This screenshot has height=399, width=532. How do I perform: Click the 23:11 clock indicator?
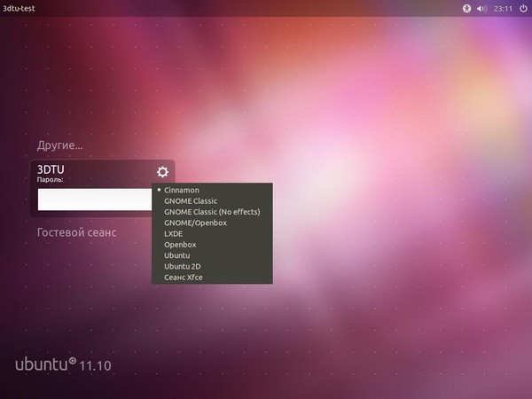point(502,8)
